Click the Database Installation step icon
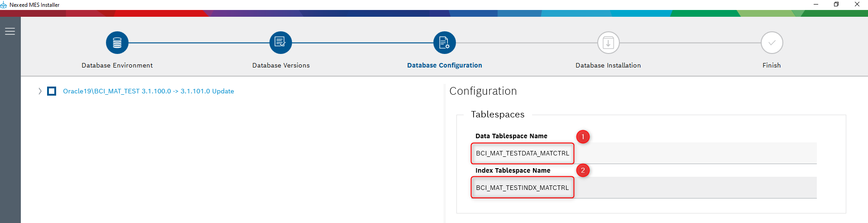 (608, 43)
